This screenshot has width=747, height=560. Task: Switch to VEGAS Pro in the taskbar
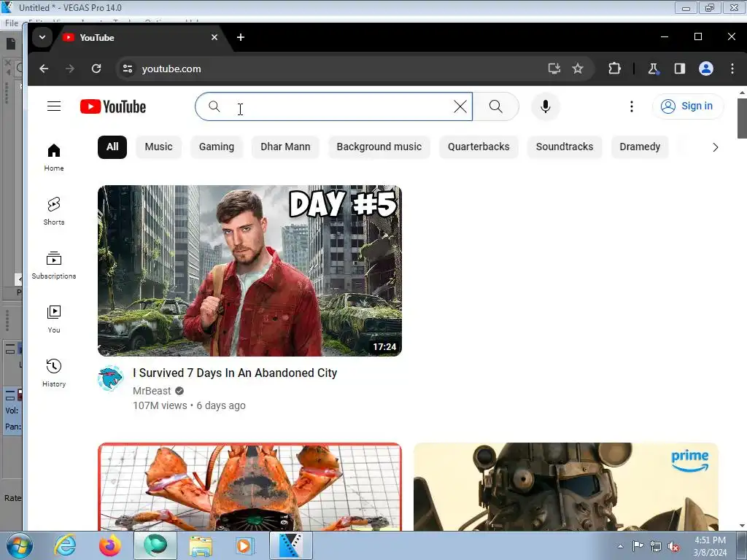point(291,545)
